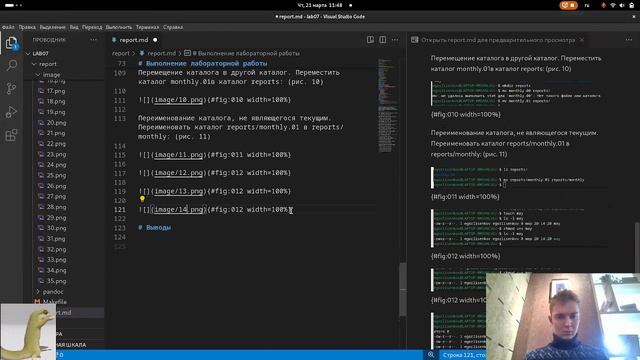Open 20.png in the file tree
Image resolution: width=640 pixels, height=360 pixels.
pyautogui.click(x=56, y=123)
